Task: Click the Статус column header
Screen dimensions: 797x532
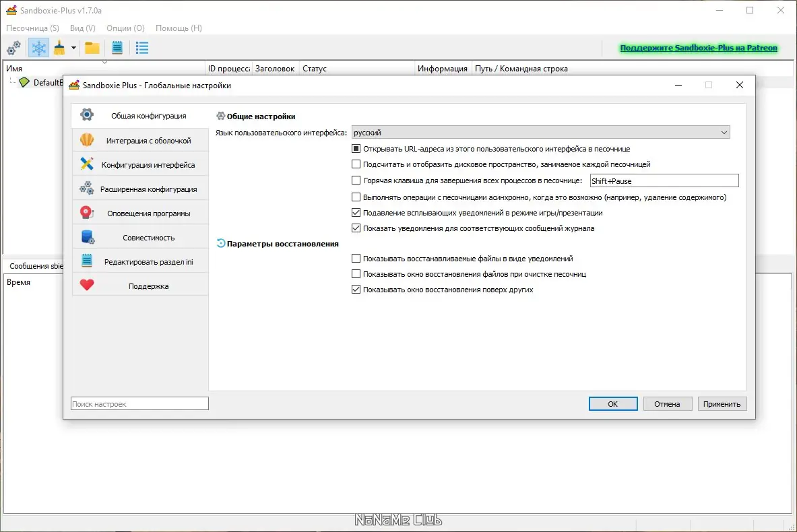Action: tap(357, 69)
